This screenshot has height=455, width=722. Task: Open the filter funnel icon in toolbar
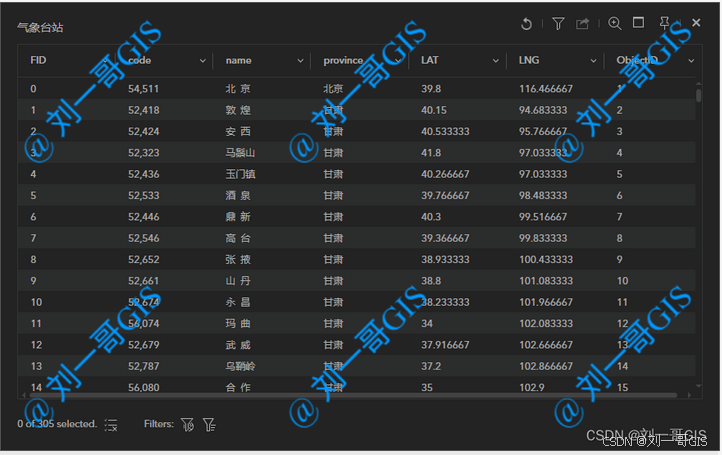pos(558,23)
